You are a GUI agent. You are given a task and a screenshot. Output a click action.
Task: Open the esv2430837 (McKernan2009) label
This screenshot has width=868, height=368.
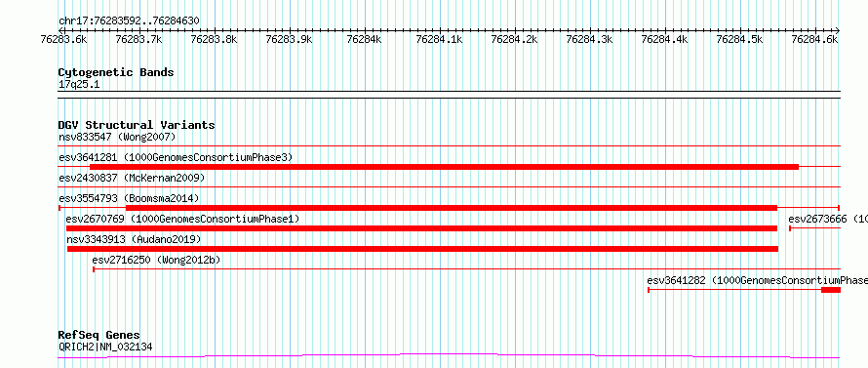(132, 178)
